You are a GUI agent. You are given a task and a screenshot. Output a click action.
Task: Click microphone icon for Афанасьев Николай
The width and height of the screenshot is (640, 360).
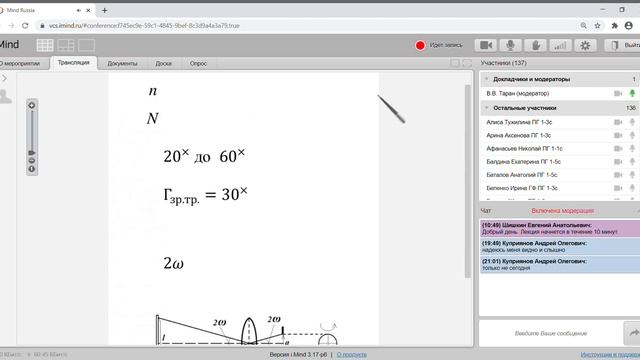632,149
